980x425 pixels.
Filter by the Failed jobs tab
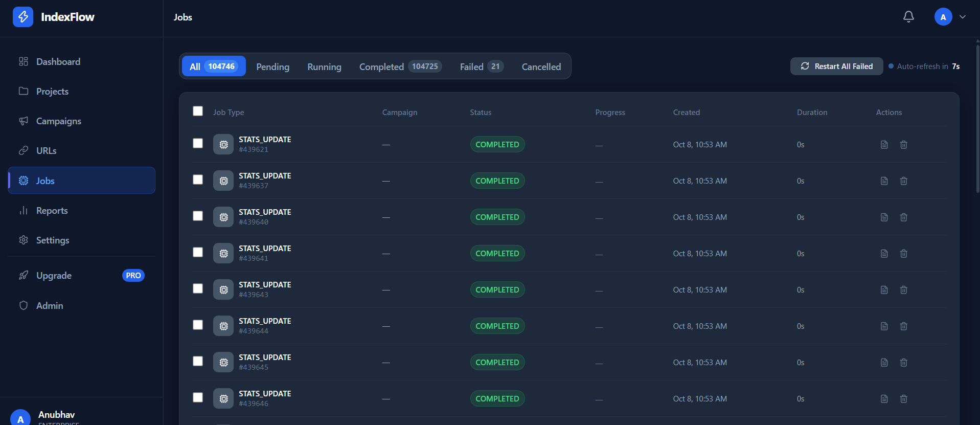coord(482,66)
